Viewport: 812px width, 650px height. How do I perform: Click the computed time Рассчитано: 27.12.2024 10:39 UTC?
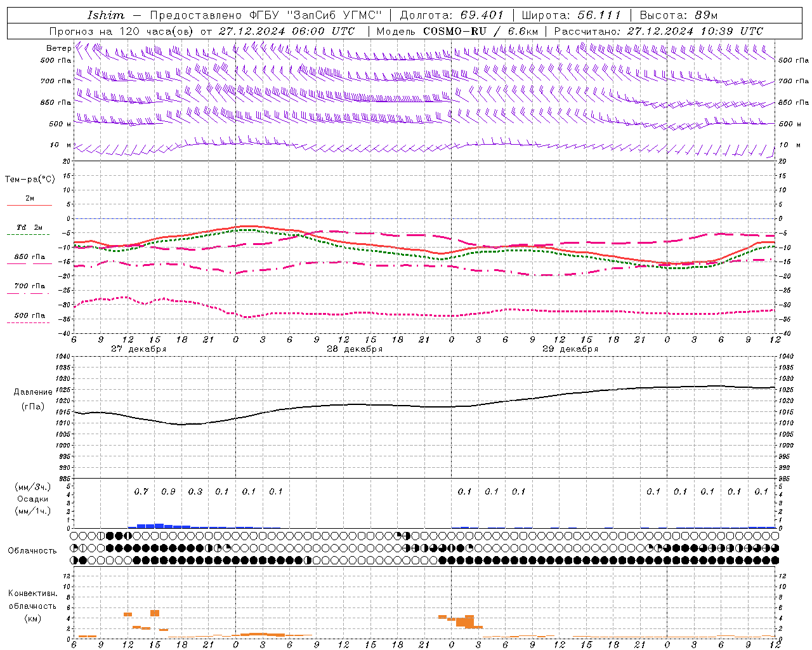tap(658, 31)
